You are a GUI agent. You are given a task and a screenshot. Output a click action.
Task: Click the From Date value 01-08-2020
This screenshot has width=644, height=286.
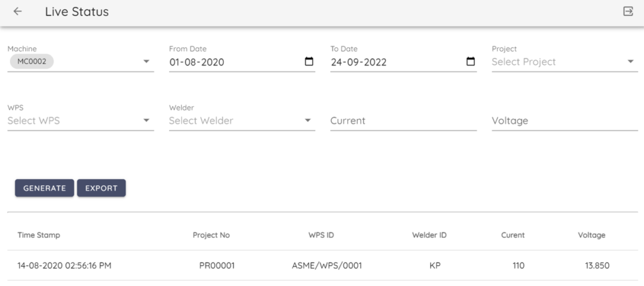(197, 62)
